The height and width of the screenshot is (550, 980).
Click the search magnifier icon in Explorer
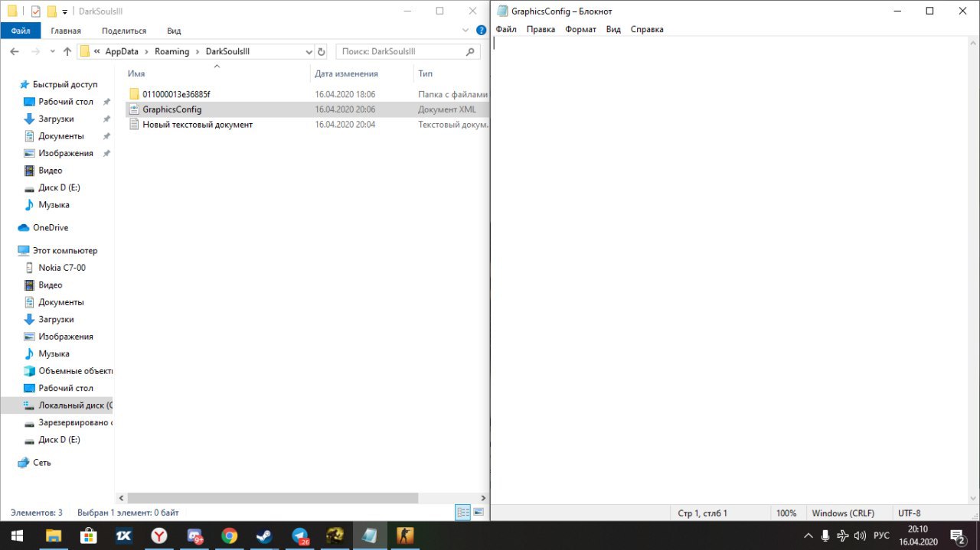pyautogui.click(x=471, y=51)
